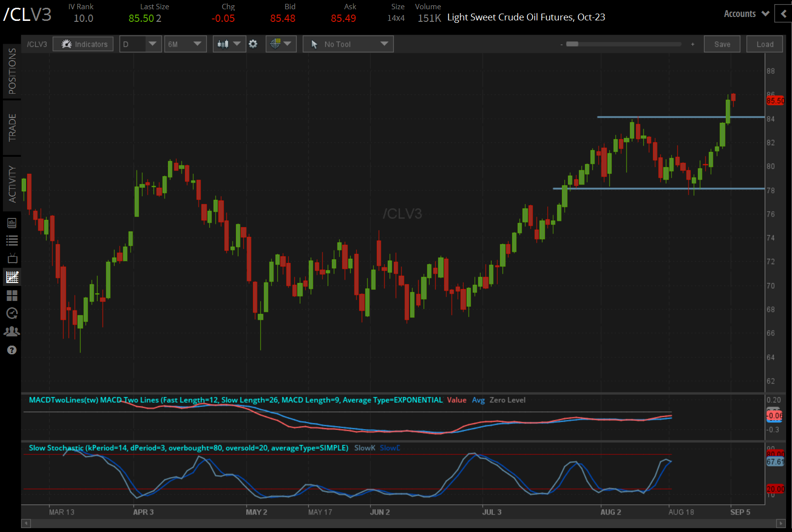Open the four-square grid view icon
The width and height of the screenshot is (792, 532).
click(12, 296)
